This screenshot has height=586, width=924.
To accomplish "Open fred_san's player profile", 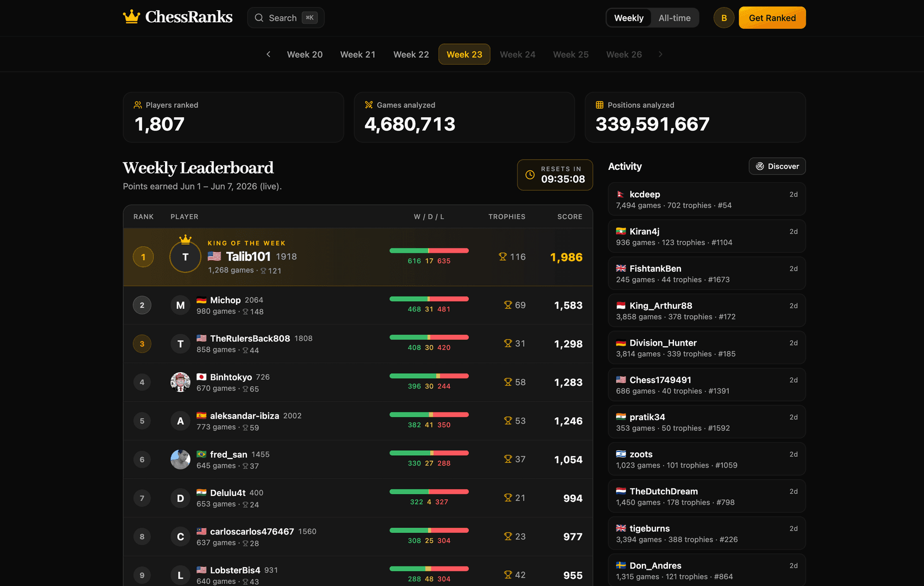I will click(228, 455).
